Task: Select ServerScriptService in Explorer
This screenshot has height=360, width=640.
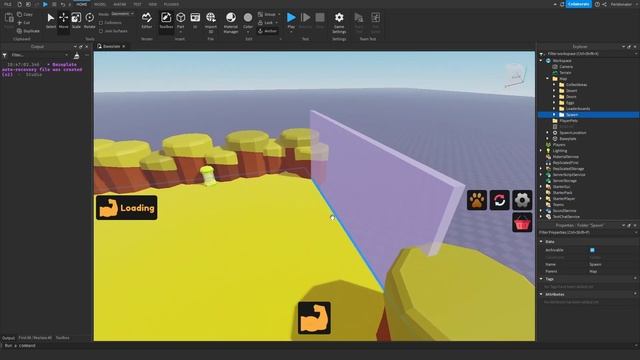Action: coord(569,175)
